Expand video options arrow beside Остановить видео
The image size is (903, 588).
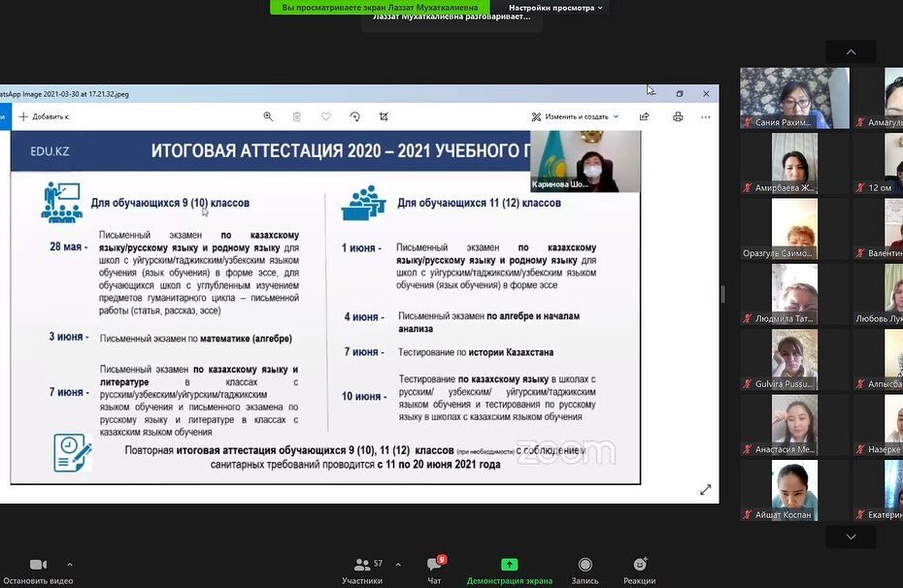click(70, 565)
